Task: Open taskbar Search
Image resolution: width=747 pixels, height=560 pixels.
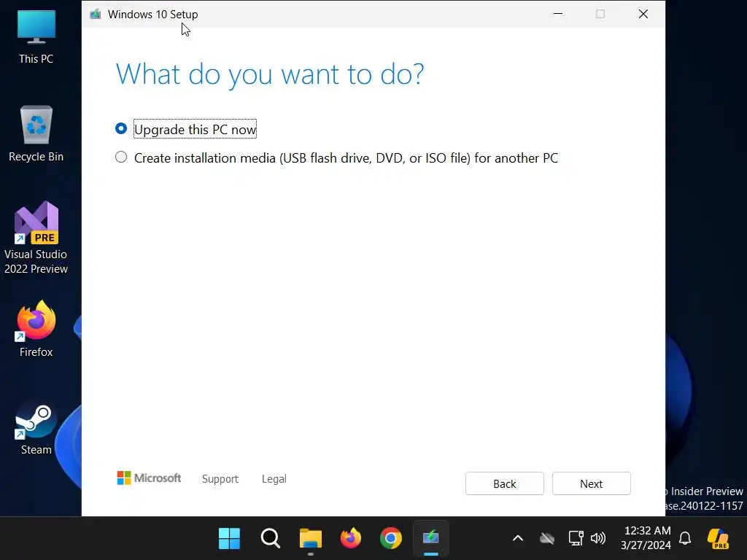Action: [x=270, y=538]
